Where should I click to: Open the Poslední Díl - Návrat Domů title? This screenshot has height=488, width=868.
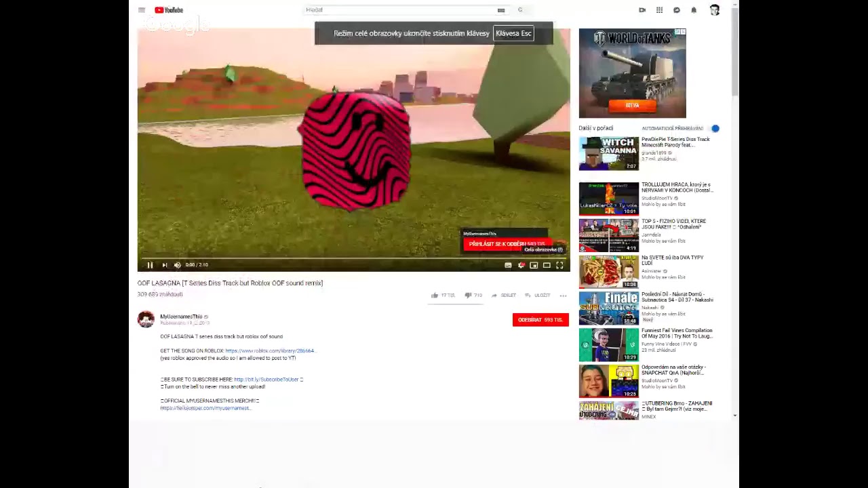pos(677,297)
